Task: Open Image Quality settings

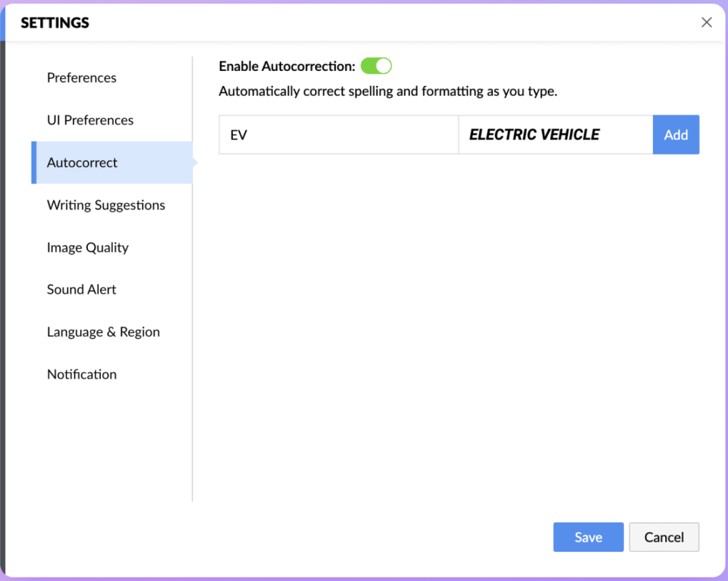Action: click(88, 248)
